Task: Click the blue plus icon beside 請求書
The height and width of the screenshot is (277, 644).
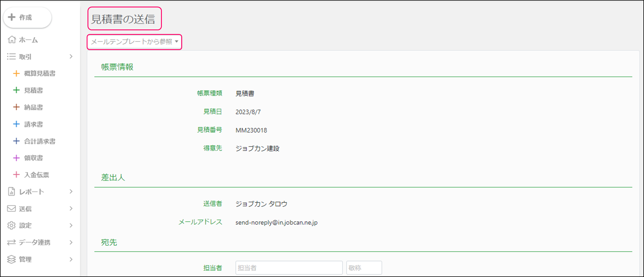Action: [16, 124]
